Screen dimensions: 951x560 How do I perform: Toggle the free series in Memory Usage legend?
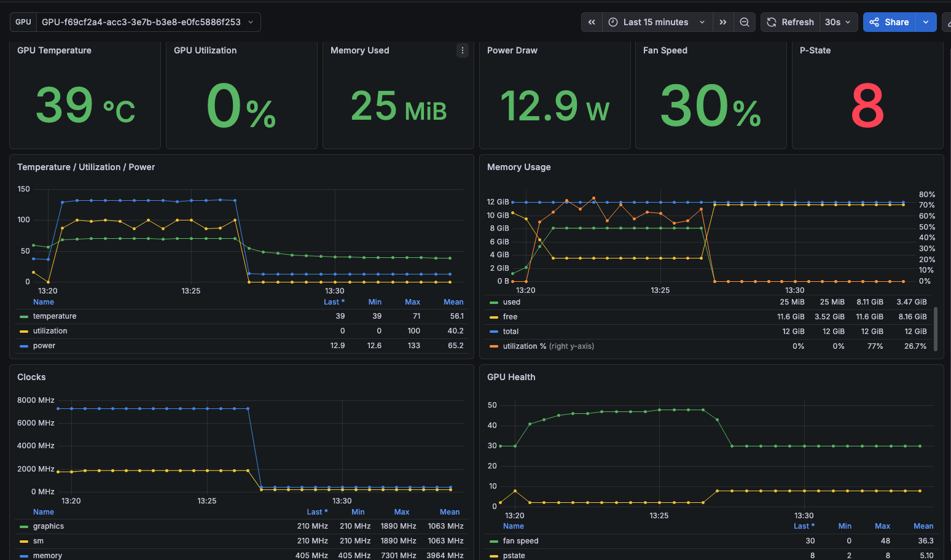[x=510, y=317]
